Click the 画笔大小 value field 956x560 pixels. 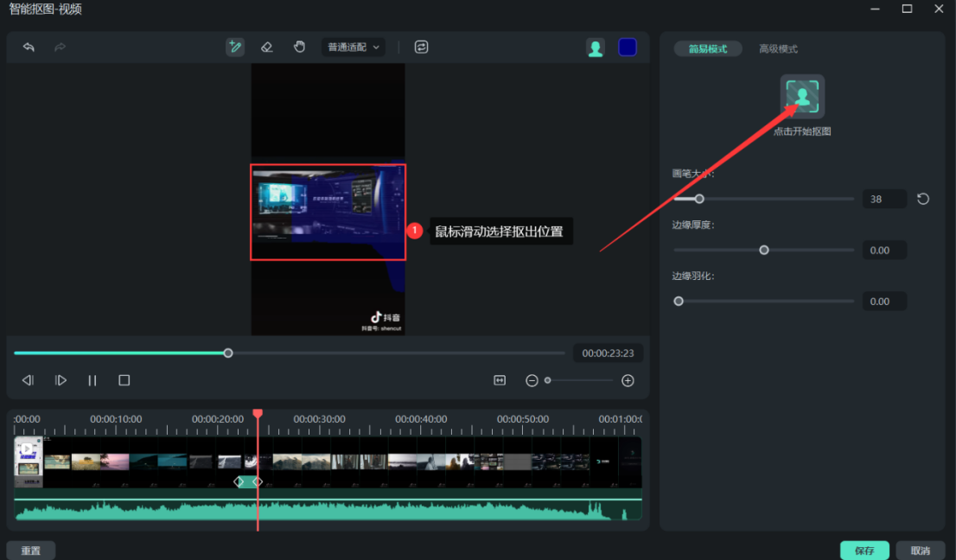click(884, 200)
